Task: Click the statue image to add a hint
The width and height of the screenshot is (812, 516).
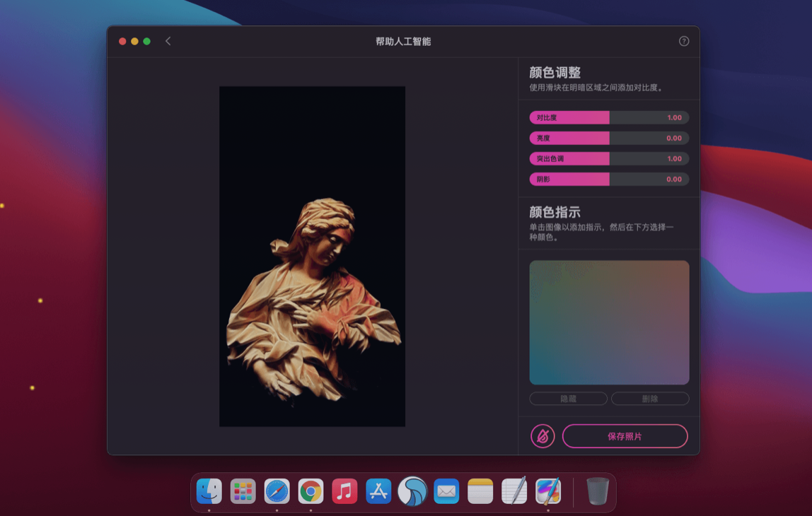Action: pyautogui.click(x=312, y=297)
